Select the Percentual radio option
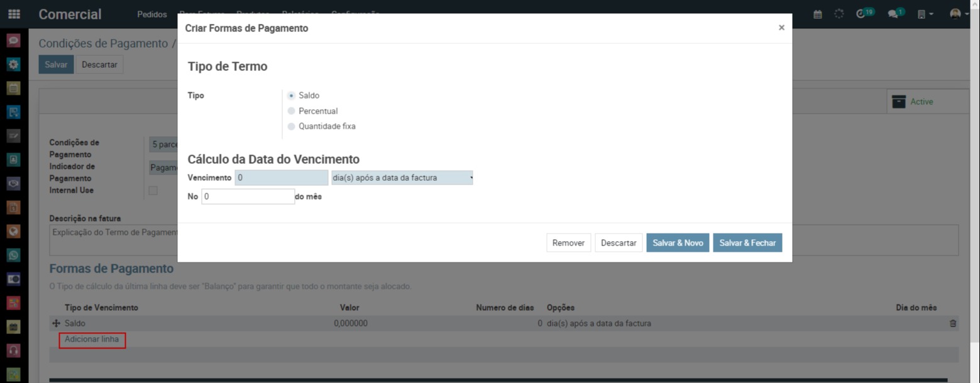Screen dimensions: 980x383 [291, 111]
